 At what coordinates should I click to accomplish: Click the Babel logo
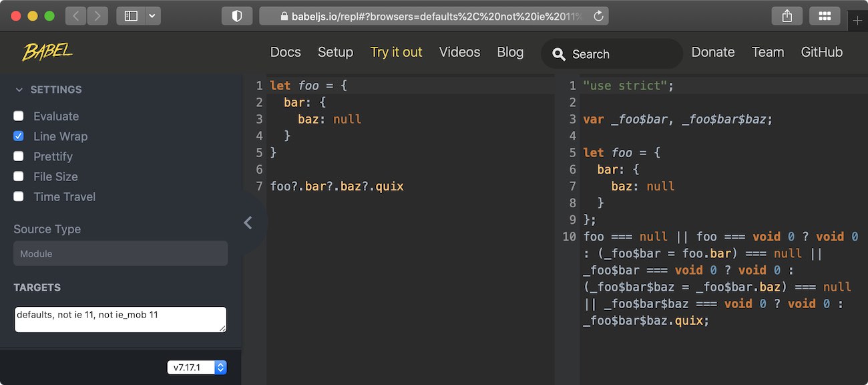click(x=47, y=51)
